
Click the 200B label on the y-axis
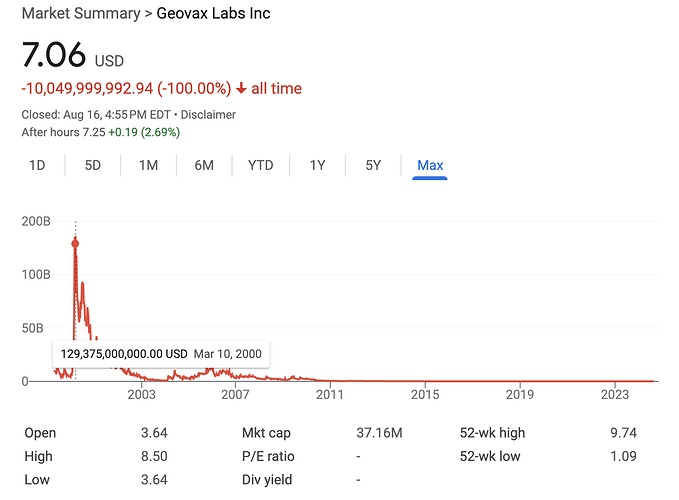36,220
